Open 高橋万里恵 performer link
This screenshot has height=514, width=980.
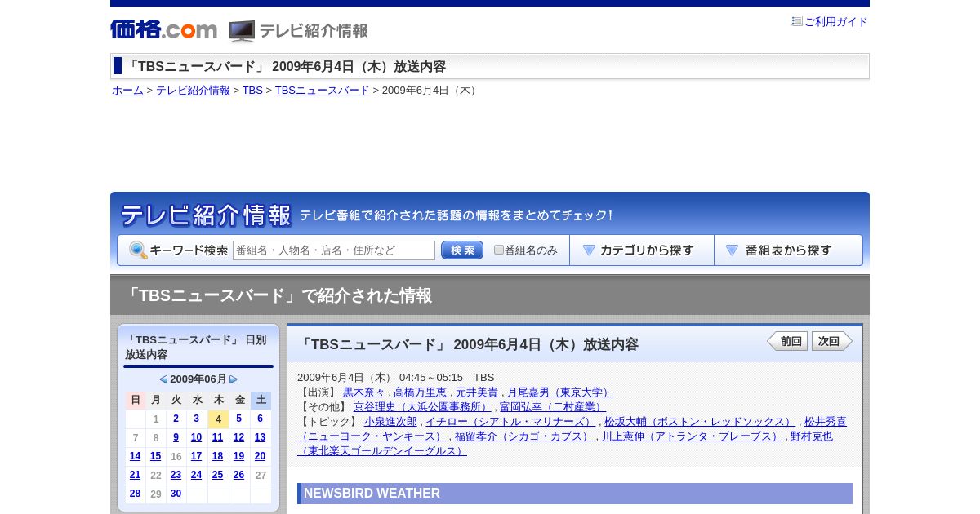(420, 392)
